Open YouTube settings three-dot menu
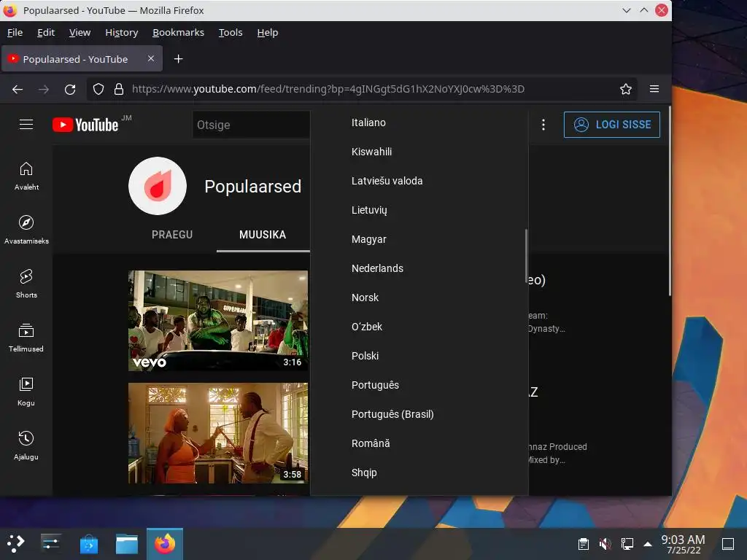The image size is (747, 560). click(x=543, y=125)
